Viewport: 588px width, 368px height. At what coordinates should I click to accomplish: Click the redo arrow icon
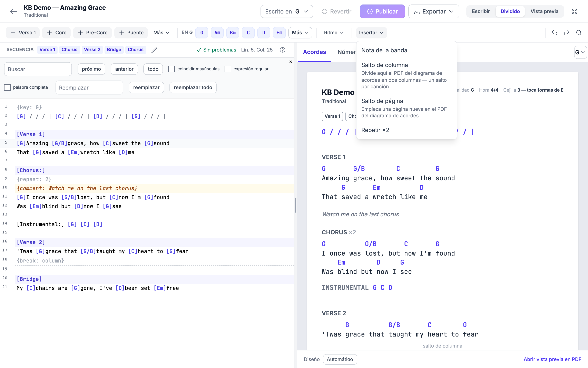point(567,33)
